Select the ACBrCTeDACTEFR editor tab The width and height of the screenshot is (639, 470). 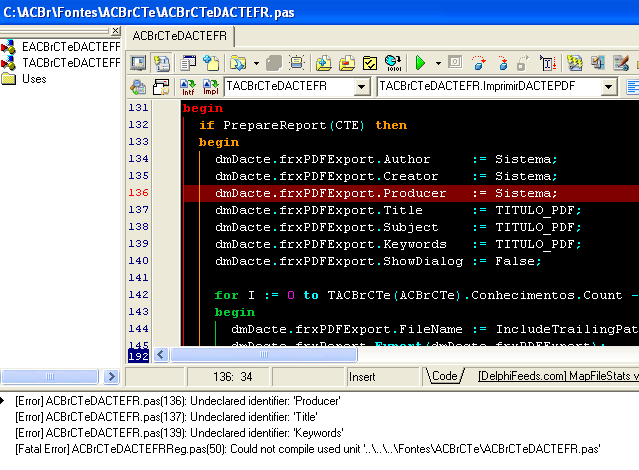[x=180, y=36]
